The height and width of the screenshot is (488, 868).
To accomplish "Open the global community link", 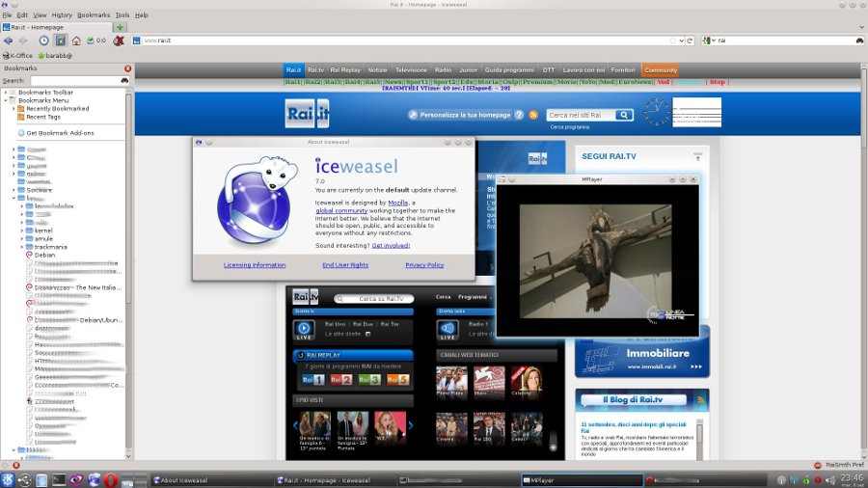I will 341,211.
